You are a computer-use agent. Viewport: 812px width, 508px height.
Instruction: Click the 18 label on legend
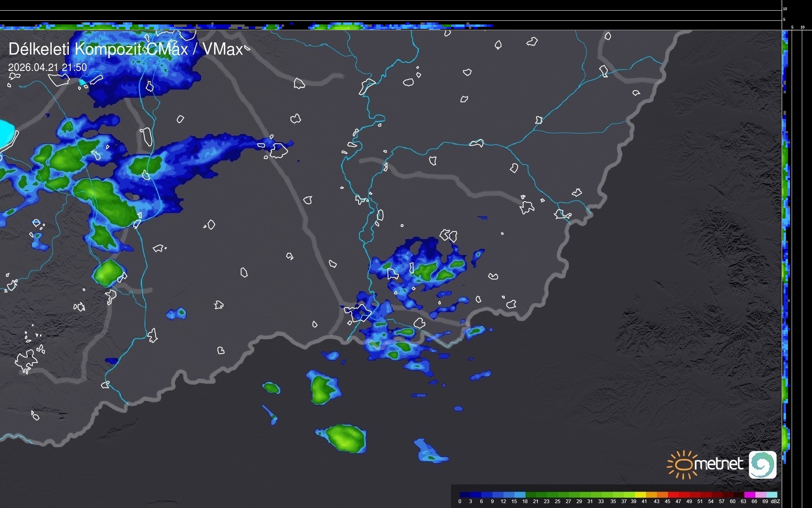[525, 501]
